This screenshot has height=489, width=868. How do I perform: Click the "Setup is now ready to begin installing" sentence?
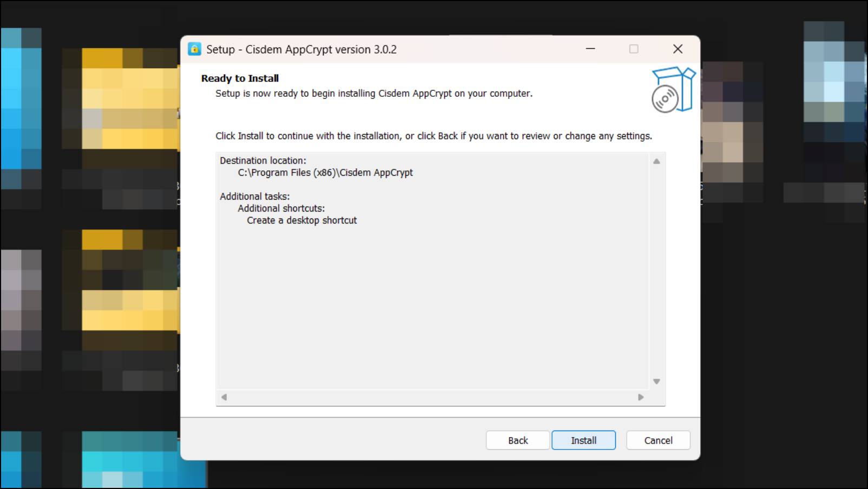coord(374,94)
